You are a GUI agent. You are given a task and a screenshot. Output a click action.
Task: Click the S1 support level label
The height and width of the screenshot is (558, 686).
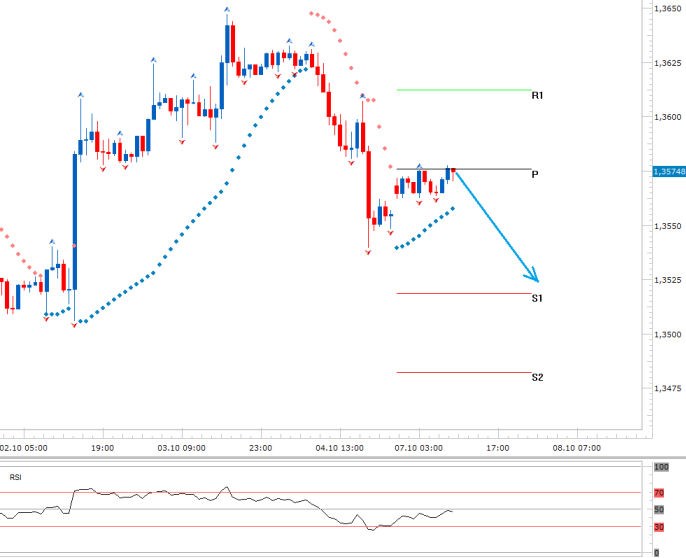pos(537,298)
